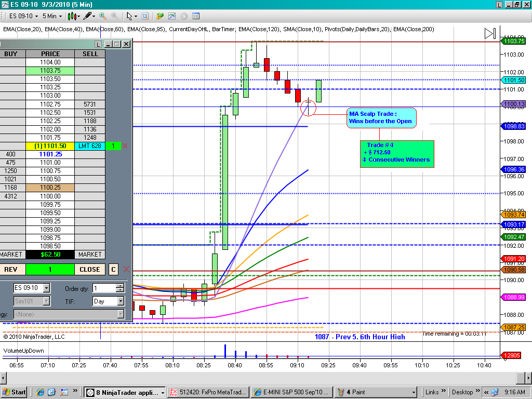The image size is (532, 399).
Task: Click the L link button in chart trader panel
Action: click(98, 44)
